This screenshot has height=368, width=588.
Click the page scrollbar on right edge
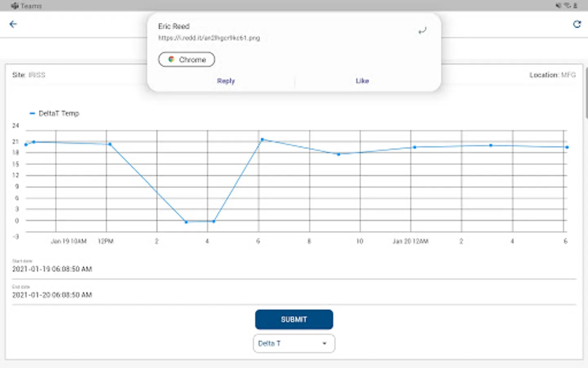[587, 93]
